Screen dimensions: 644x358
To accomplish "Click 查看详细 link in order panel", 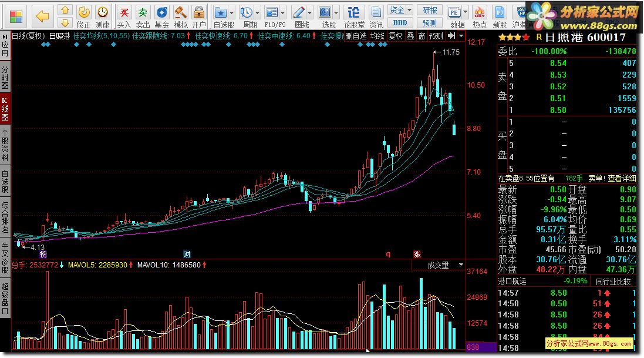I will 622,178.
